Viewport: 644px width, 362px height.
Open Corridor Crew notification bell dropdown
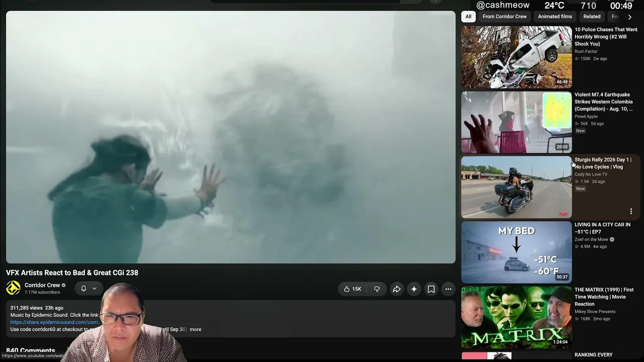pos(89,289)
